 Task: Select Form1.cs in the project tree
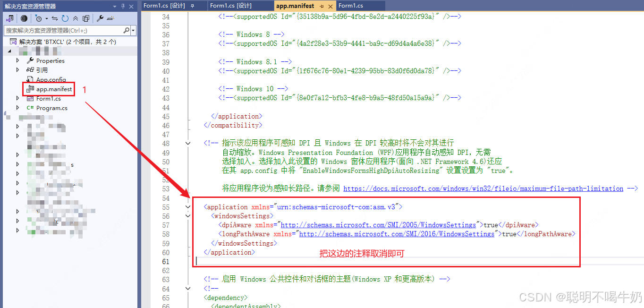[x=49, y=98]
